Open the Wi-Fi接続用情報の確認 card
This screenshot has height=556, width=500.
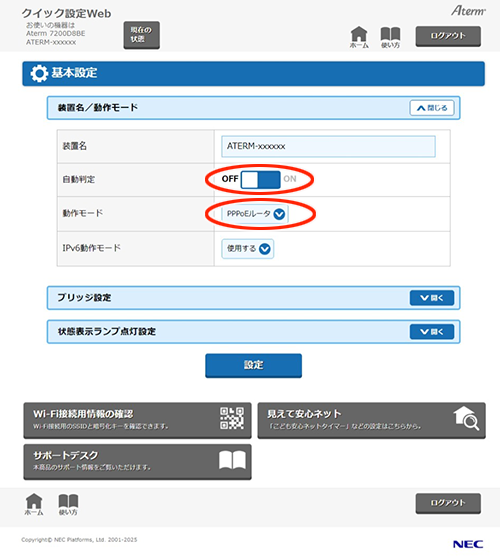pos(138,420)
